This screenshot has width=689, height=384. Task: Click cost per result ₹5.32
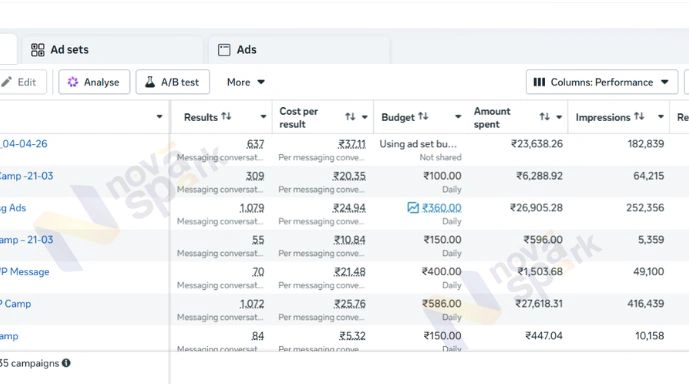(352, 336)
